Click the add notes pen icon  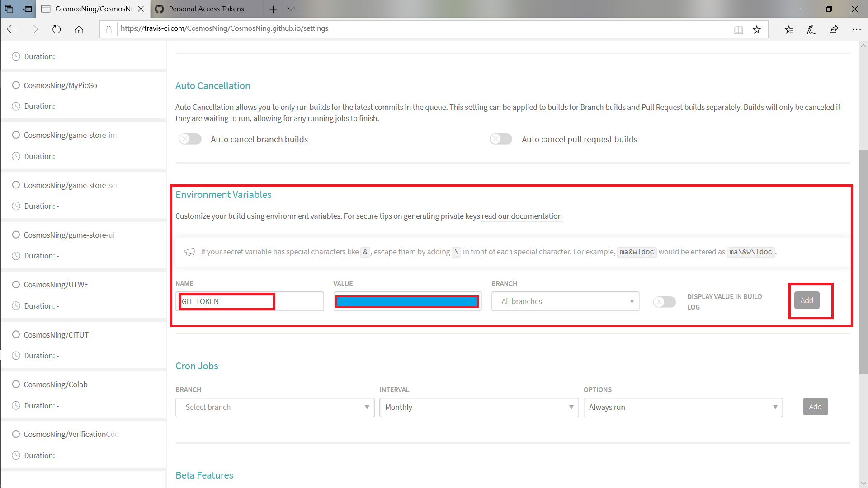(x=811, y=29)
